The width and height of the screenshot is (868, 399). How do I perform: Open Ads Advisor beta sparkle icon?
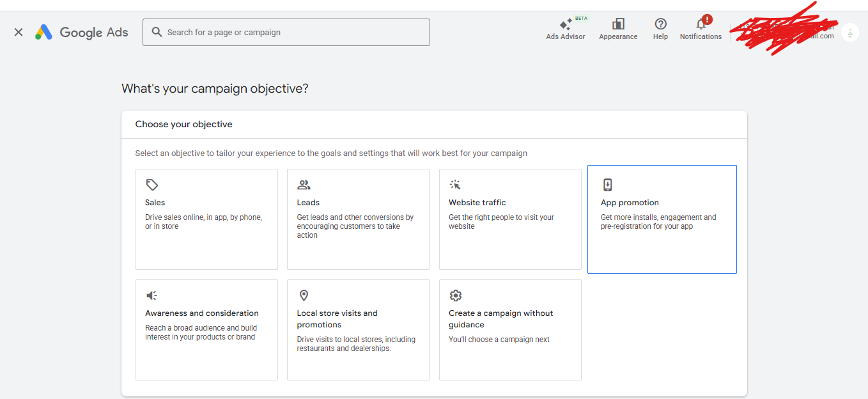566,24
